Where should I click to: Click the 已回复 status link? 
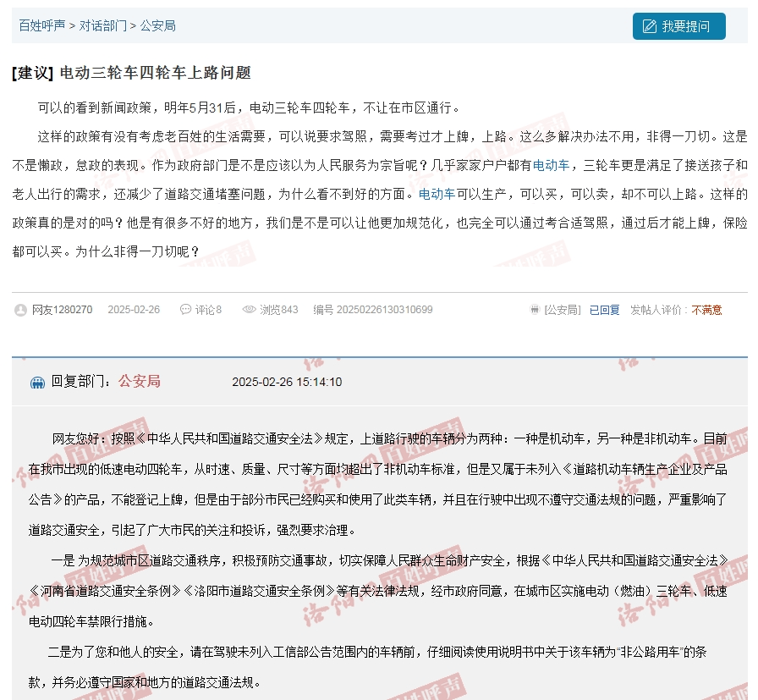point(604,310)
